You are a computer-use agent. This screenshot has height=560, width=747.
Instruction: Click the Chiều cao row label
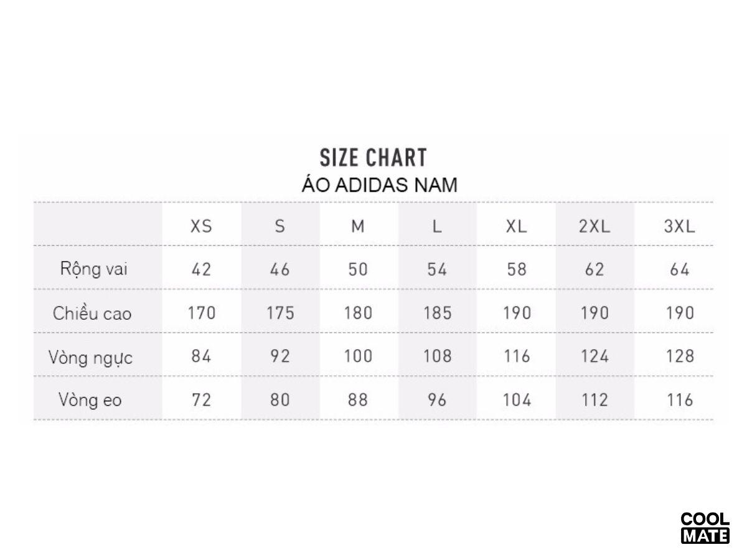point(92,313)
